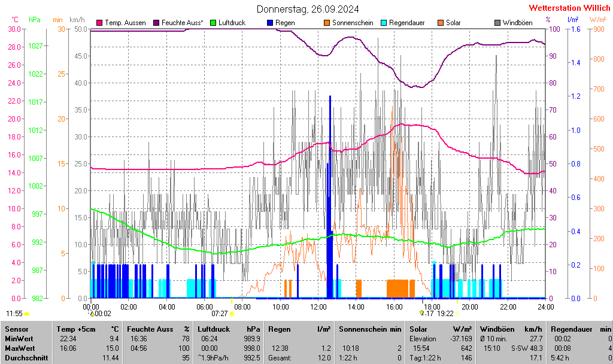The height and width of the screenshot is (364, 613).
Task: Click the gray Windböen legend swatch
Action: pos(497,23)
